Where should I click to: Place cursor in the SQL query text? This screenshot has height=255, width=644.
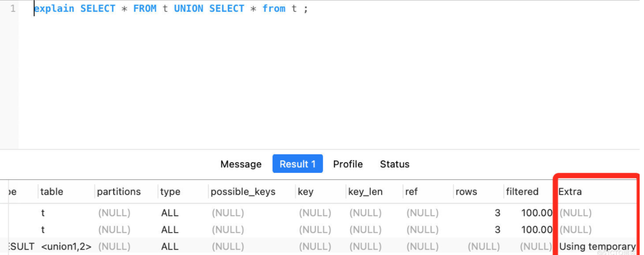tap(171, 9)
